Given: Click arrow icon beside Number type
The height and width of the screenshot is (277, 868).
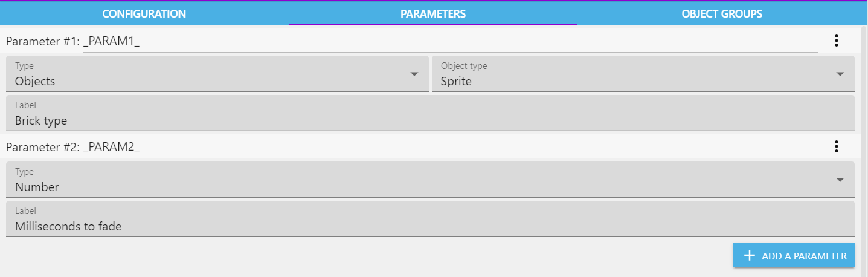Looking at the screenshot, I should 840,180.
